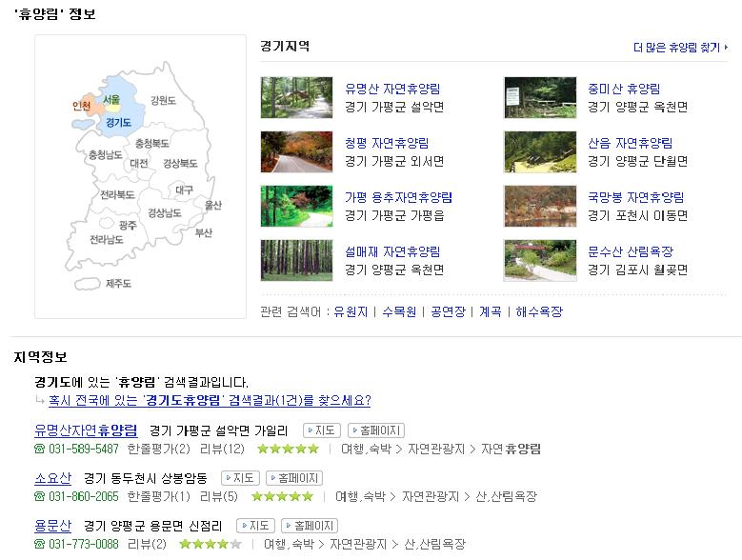This screenshot has height=560, width=742.
Task: Open 유명산자연휴양림 local result link
Action: tap(86, 430)
